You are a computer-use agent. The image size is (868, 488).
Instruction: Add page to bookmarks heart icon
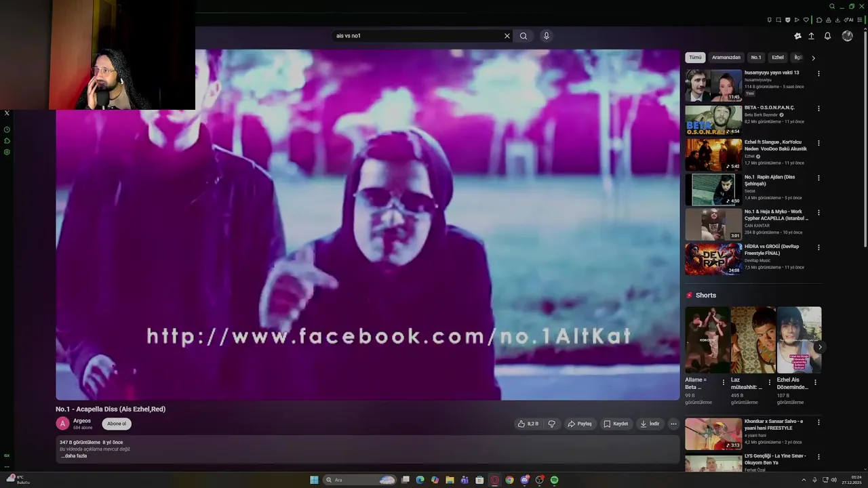pyautogui.click(x=806, y=20)
